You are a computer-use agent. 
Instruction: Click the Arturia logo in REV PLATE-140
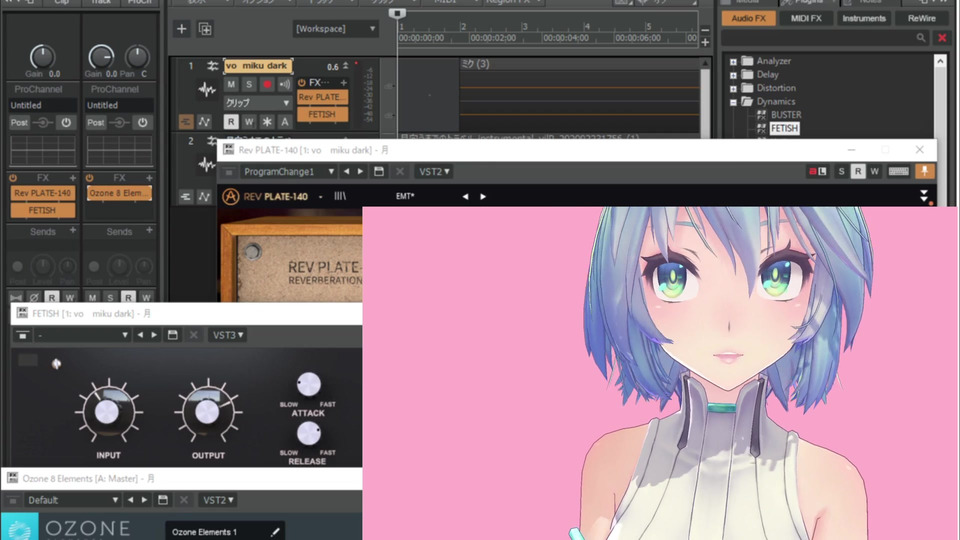click(x=230, y=197)
